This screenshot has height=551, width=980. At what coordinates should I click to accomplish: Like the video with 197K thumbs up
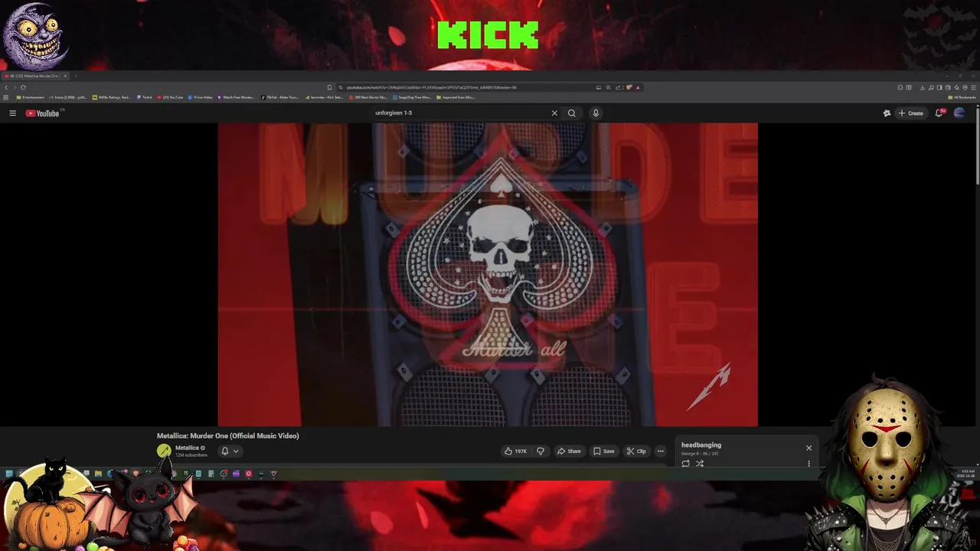click(515, 452)
